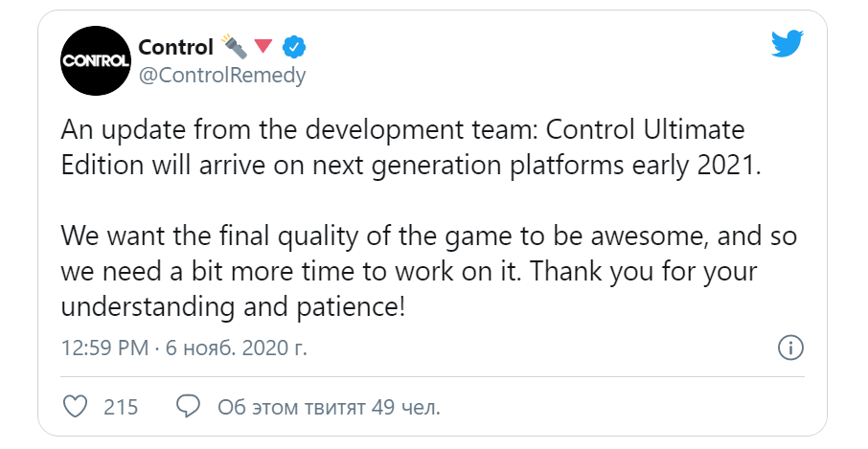
Task: Click the flashlight emoji beside Control
Action: tap(233, 45)
